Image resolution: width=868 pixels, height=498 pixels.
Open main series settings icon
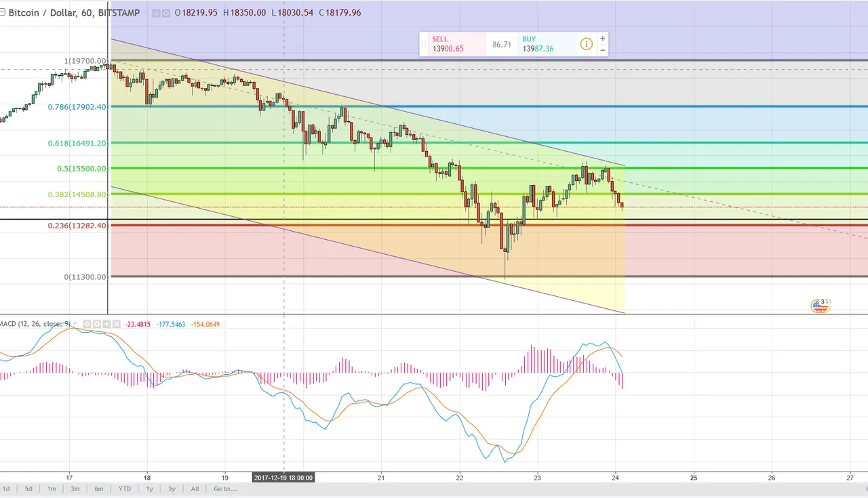pyautogui.click(x=166, y=13)
